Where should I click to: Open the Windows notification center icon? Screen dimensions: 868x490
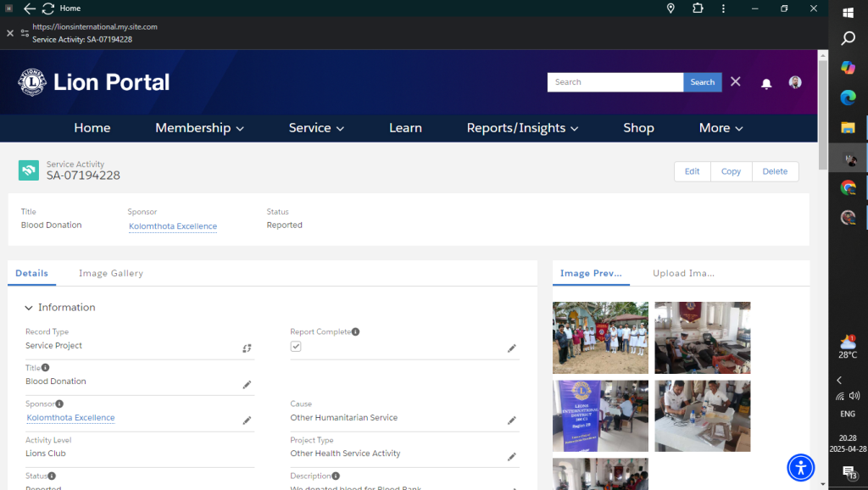[x=849, y=472]
